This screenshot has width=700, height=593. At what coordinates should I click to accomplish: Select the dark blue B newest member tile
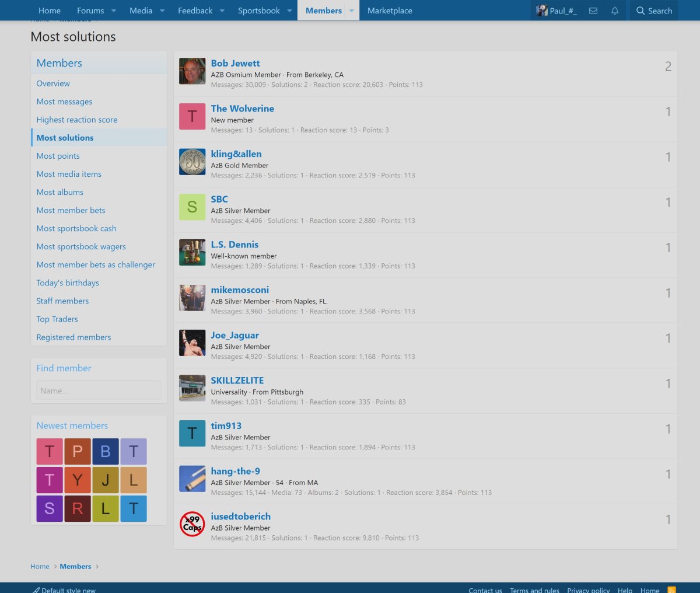coord(106,452)
